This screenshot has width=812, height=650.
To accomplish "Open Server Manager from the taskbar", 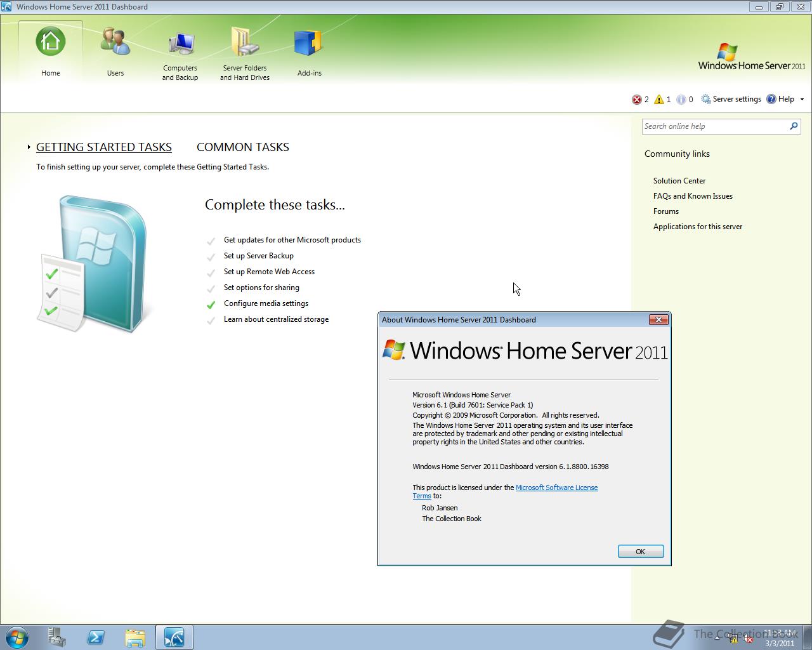I will (56, 637).
